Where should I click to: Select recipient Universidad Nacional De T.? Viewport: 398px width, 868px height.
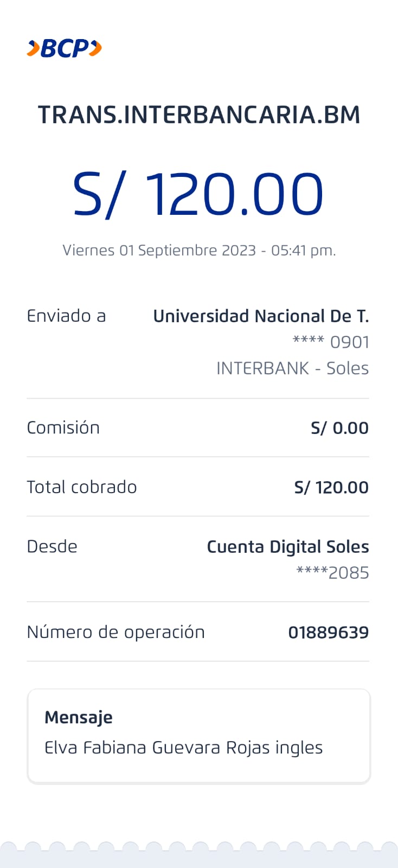pyautogui.click(x=261, y=316)
